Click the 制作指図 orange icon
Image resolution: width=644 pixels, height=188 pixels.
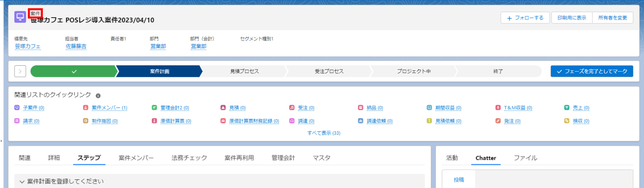[x=86, y=121]
